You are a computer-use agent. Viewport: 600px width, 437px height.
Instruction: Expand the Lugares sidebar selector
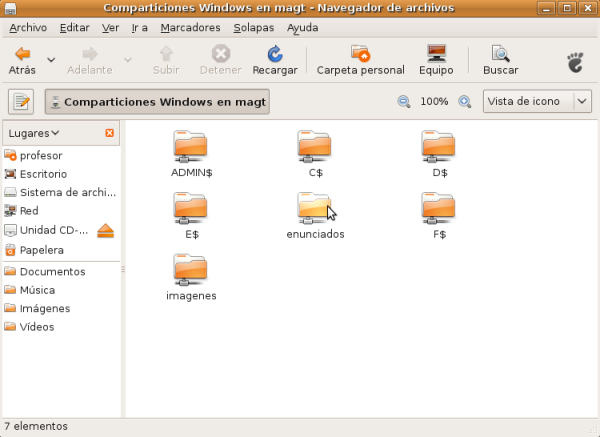[34, 133]
